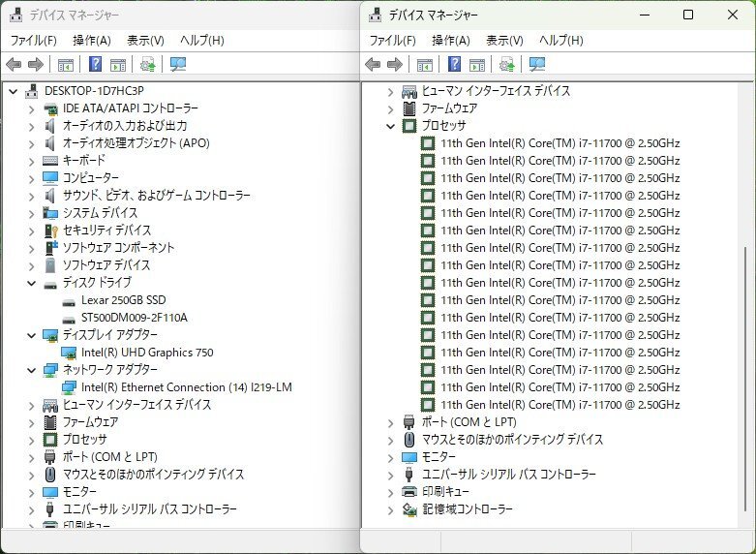The height and width of the screenshot is (554, 756).
Task: Click show/hide console tree icon in left toolbar
Action: (66, 65)
